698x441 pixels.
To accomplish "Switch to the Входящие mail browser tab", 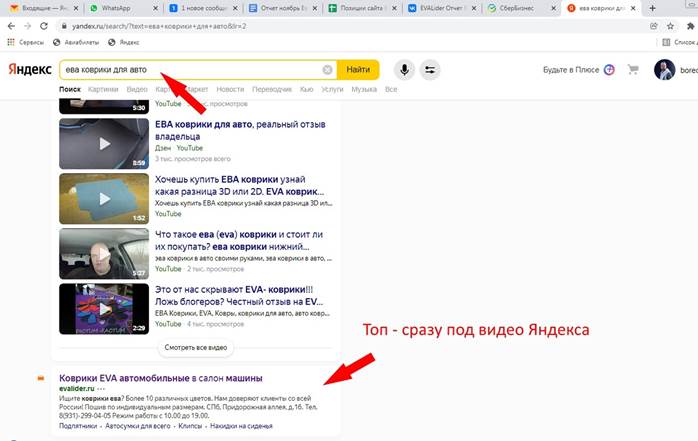I will [x=42, y=8].
